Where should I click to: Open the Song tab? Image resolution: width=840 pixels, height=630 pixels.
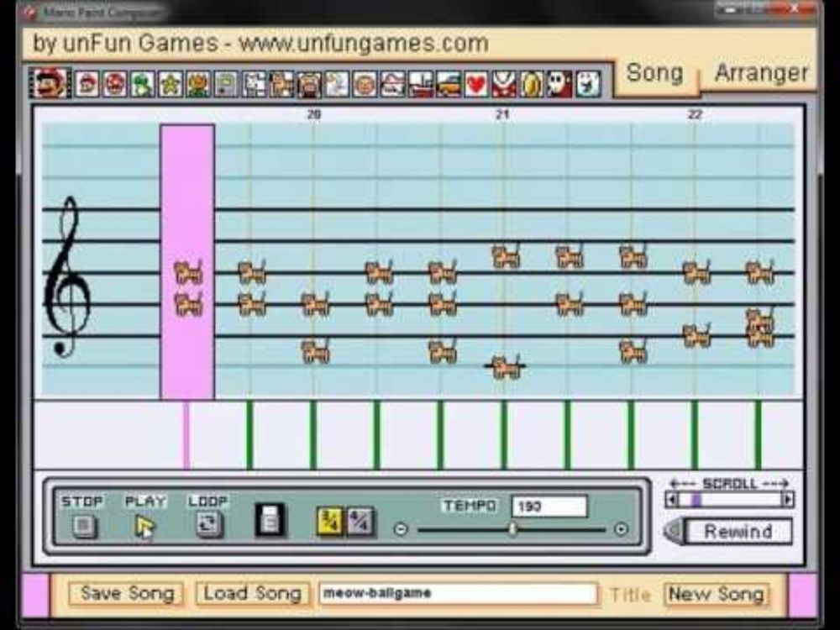click(654, 73)
